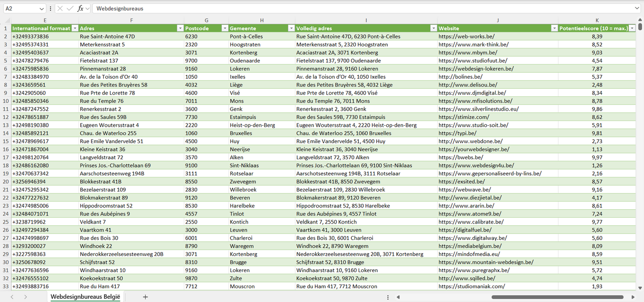Click into the formula bar text field
The height and width of the screenshot is (302, 644).
coord(357,8)
